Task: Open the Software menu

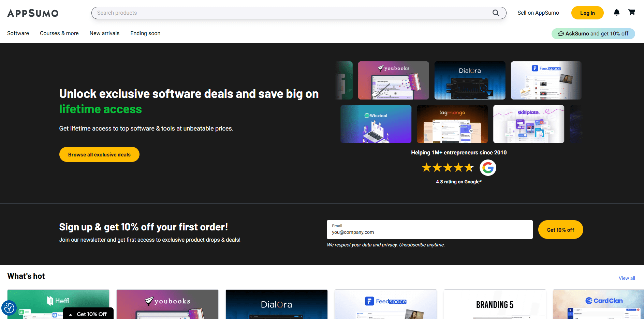Action: coord(18,33)
